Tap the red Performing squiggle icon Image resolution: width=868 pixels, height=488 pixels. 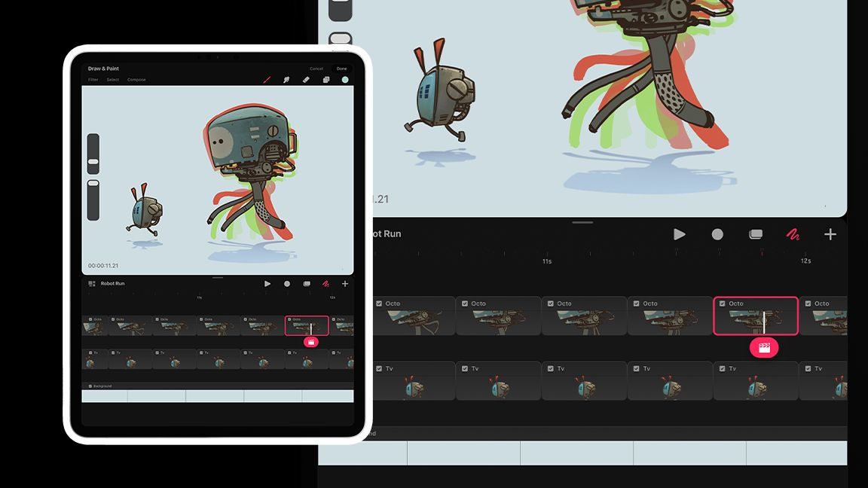coord(325,284)
